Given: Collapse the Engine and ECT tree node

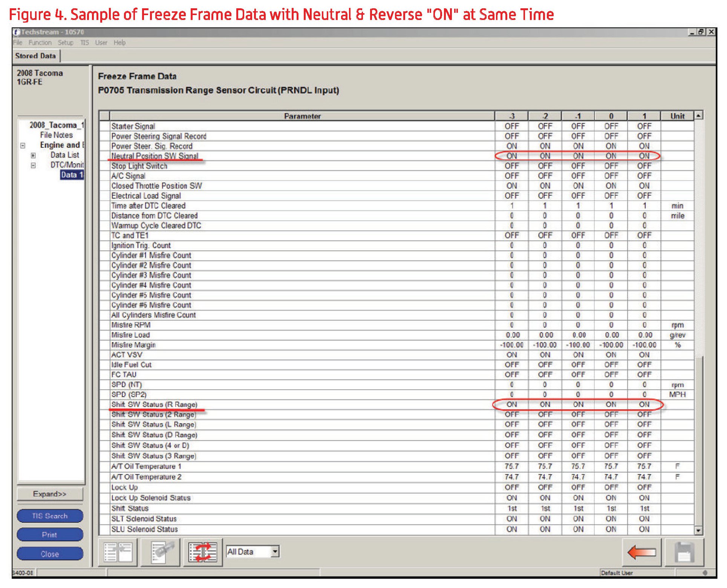Looking at the screenshot, I should pyautogui.click(x=23, y=145).
